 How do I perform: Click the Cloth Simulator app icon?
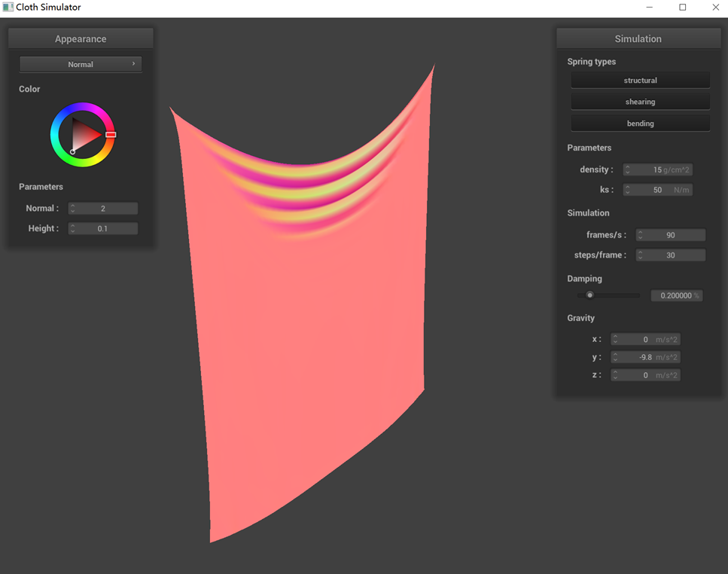coord(8,8)
